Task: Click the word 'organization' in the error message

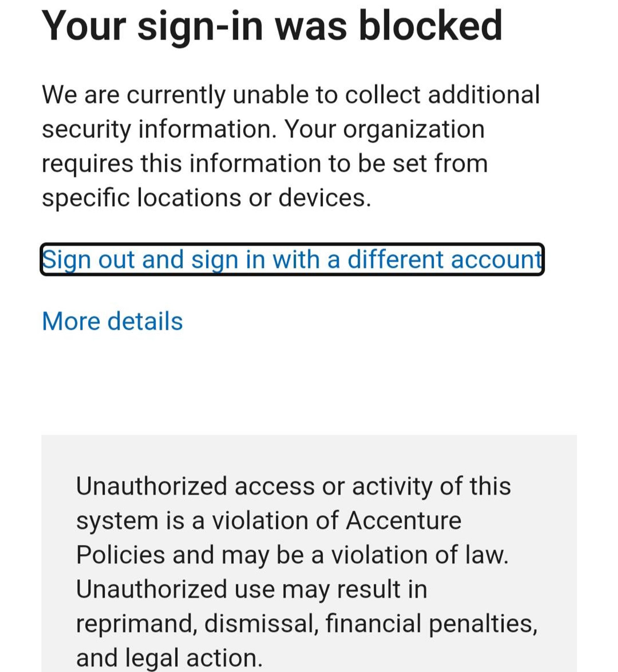Action: tap(414, 130)
